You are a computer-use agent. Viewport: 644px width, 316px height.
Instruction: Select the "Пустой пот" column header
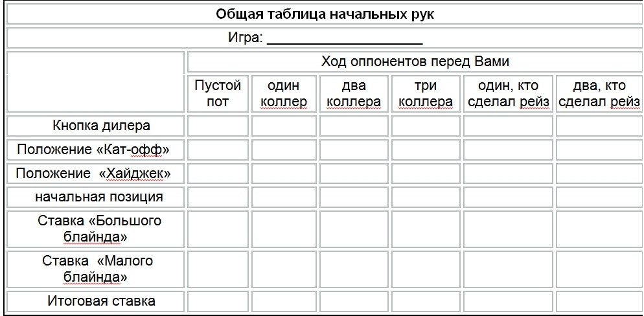pyautogui.click(x=218, y=93)
